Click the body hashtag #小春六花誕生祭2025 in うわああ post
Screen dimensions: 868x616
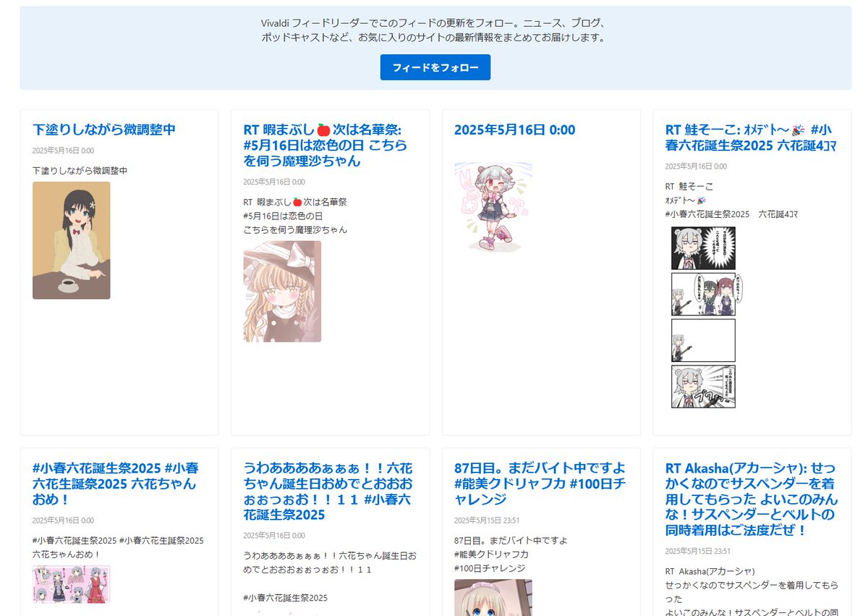[286, 598]
